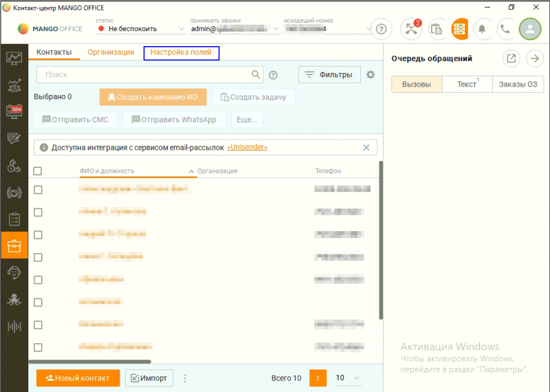The image size is (550, 392).
Task: Open the headset operator icon in sidebar
Action: click(14, 272)
